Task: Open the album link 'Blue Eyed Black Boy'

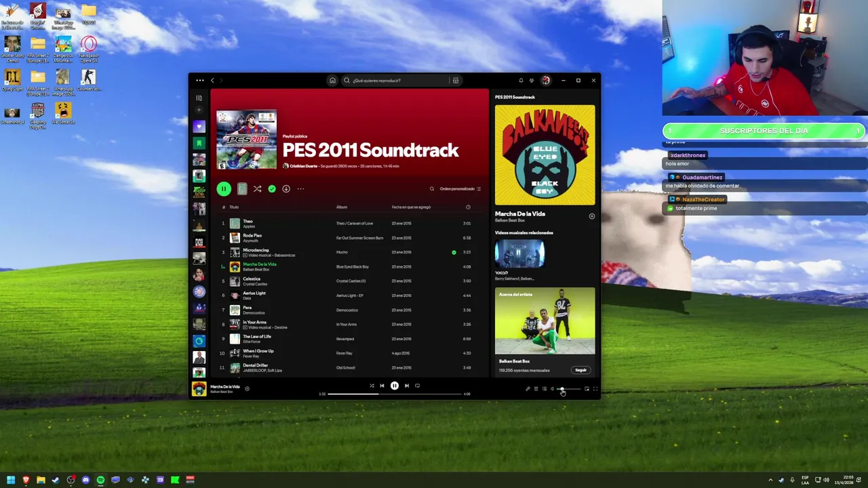Action: click(x=353, y=267)
